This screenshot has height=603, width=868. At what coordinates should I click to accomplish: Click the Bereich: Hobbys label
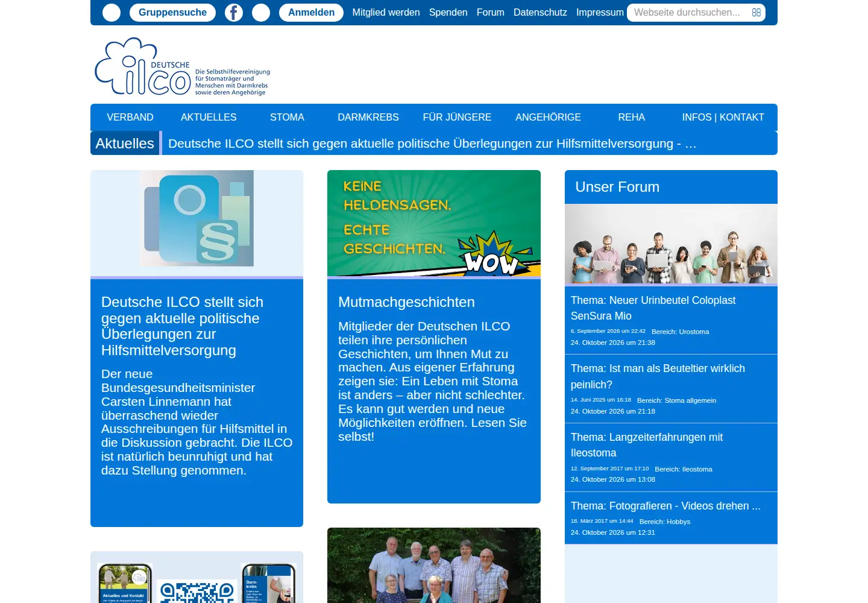tap(664, 522)
